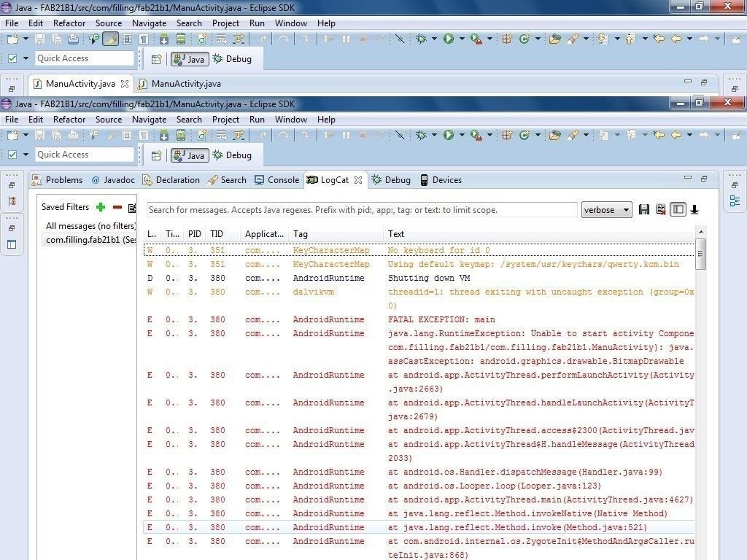This screenshot has height=560, width=747.
Task: Click Open Type folder icon in the front Eclipse toolbar
Action: point(554,135)
